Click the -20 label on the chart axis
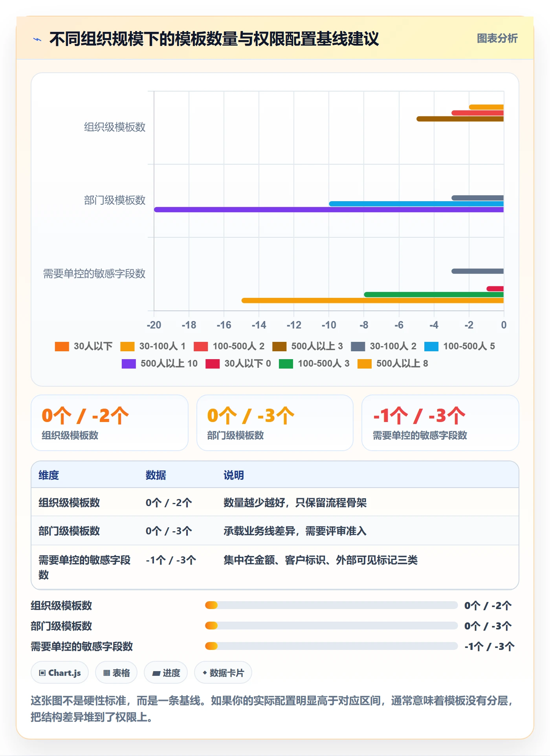The image size is (550, 756). click(154, 325)
